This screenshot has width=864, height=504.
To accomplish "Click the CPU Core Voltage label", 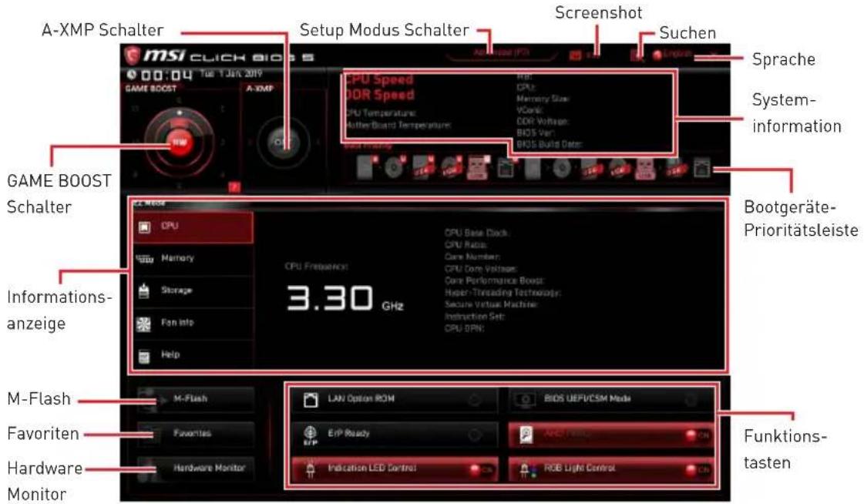I will pyautogui.click(x=480, y=269).
